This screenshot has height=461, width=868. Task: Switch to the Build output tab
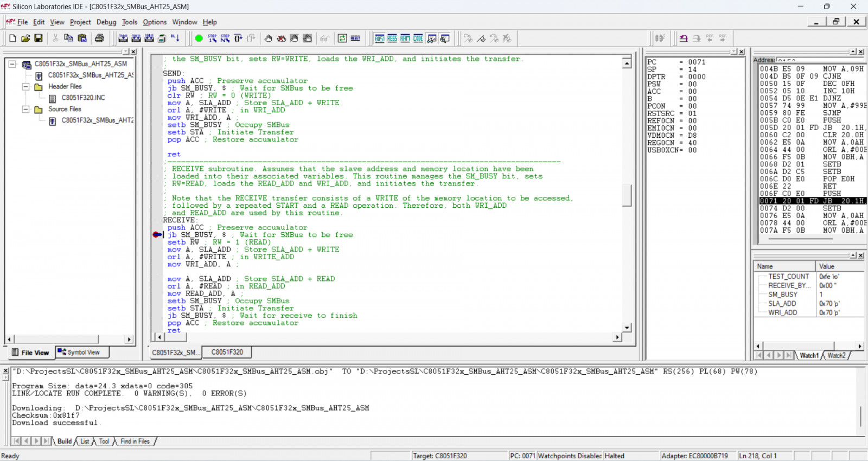[x=65, y=441]
